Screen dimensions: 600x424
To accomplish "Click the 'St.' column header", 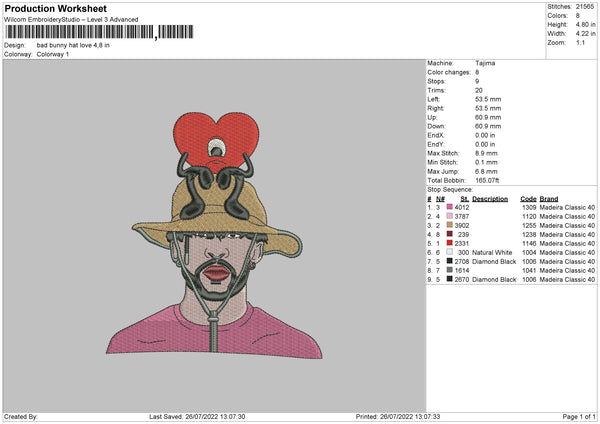I will coord(465,199).
